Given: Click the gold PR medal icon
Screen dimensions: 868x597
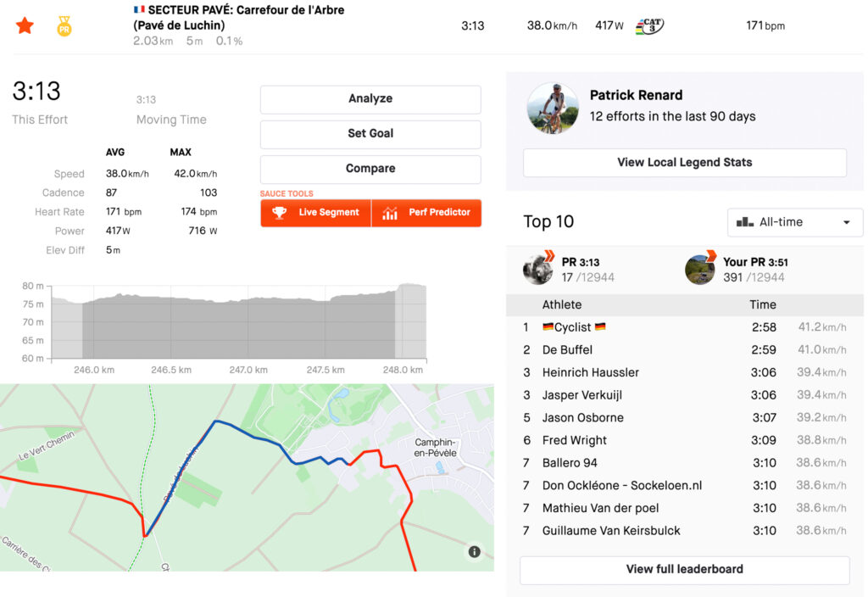Looking at the screenshot, I should tap(64, 26).
